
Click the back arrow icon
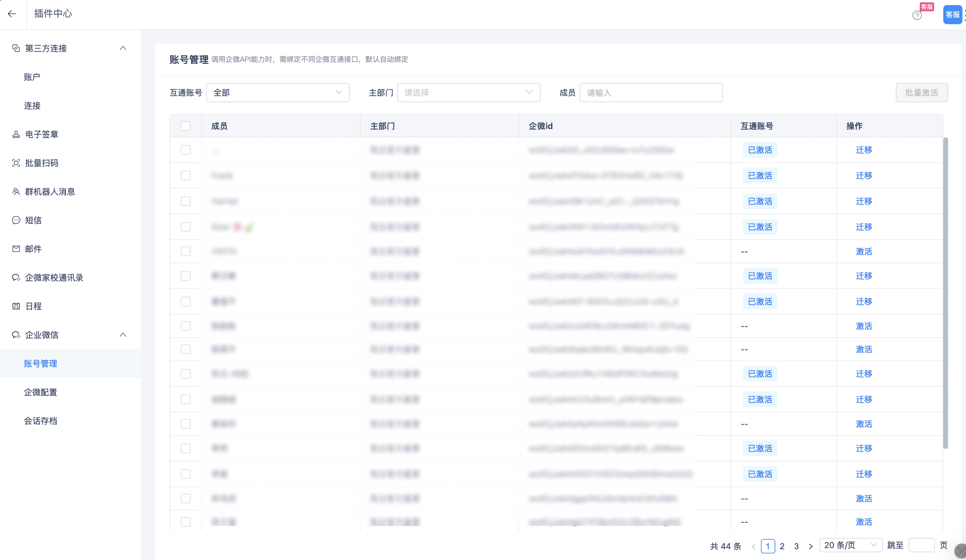pyautogui.click(x=12, y=14)
